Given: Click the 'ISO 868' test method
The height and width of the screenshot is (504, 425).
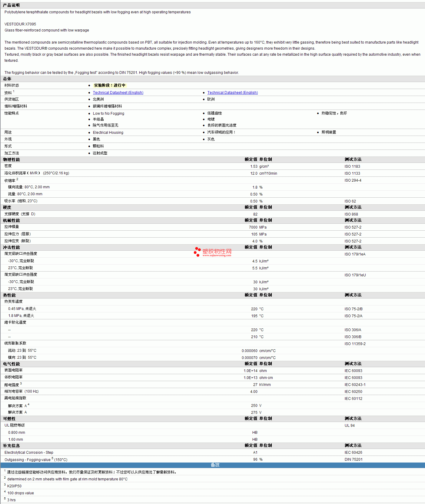Looking at the screenshot, I should tap(351, 214).
